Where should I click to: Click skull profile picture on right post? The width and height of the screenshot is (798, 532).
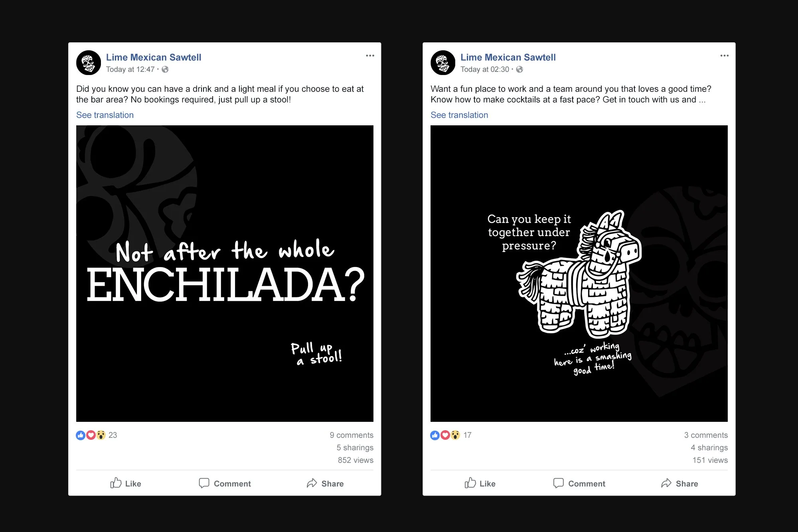[443, 63]
